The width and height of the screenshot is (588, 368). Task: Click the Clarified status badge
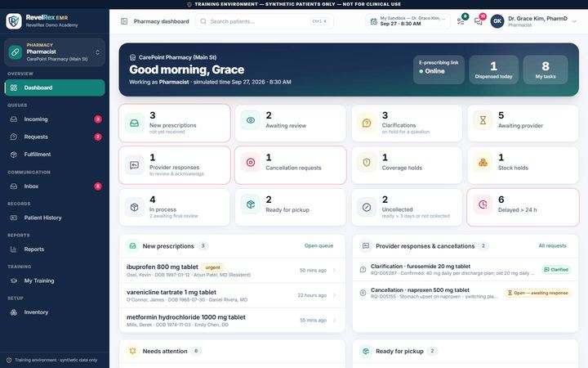(556, 270)
